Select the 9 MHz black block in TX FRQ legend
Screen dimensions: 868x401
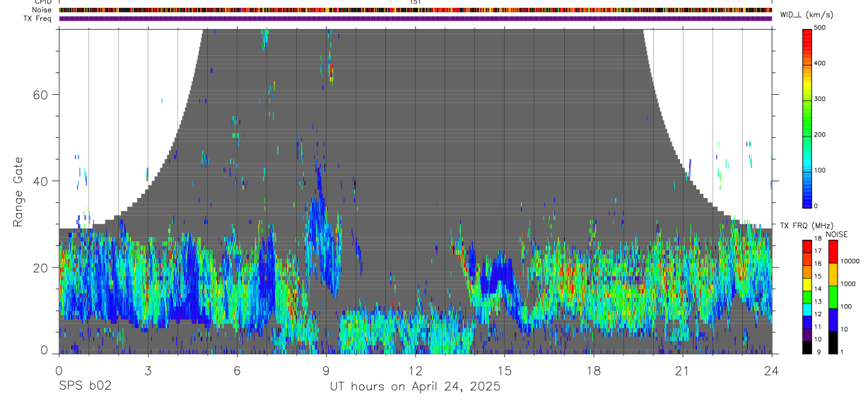tap(807, 348)
